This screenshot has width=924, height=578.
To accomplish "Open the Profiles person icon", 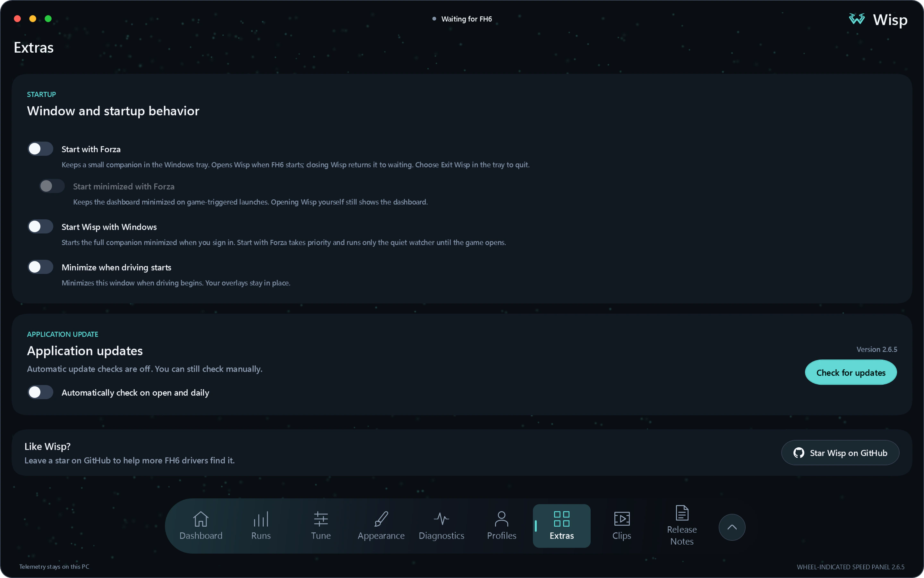I will tap(501, 519).
